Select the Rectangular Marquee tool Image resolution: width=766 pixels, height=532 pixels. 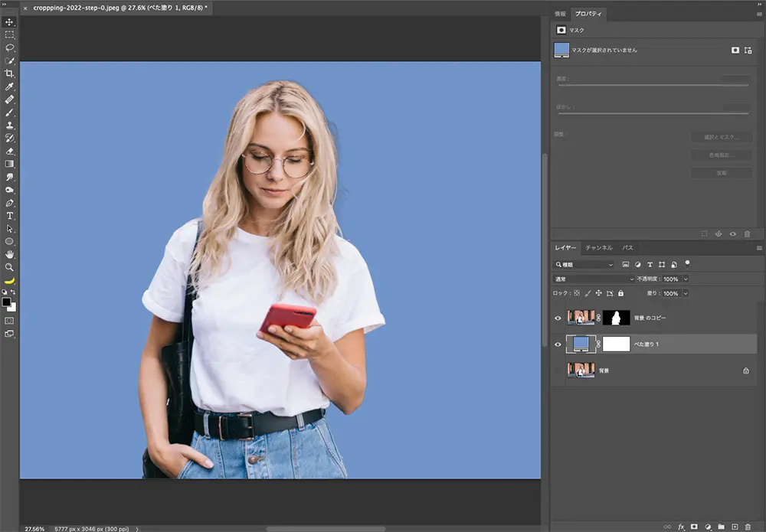[9, 35]
